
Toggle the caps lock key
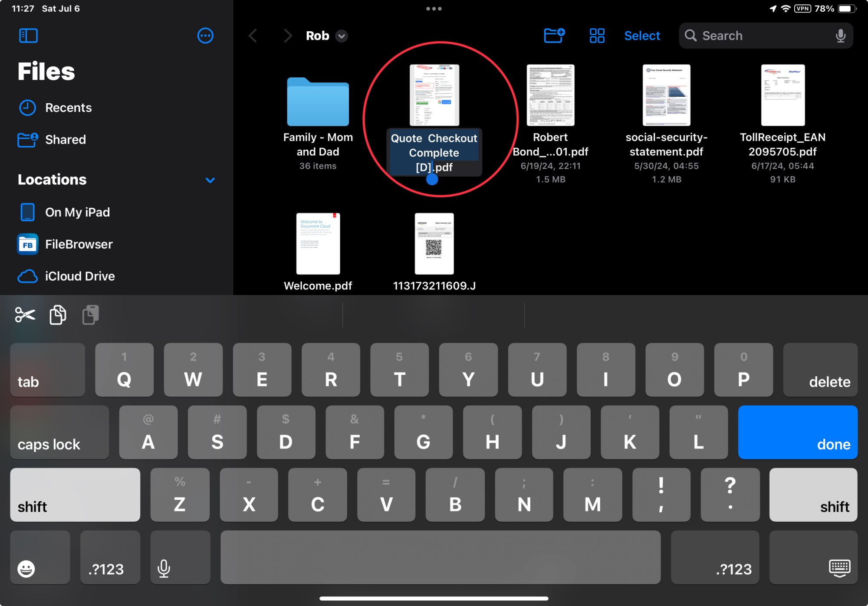point(59,432)
